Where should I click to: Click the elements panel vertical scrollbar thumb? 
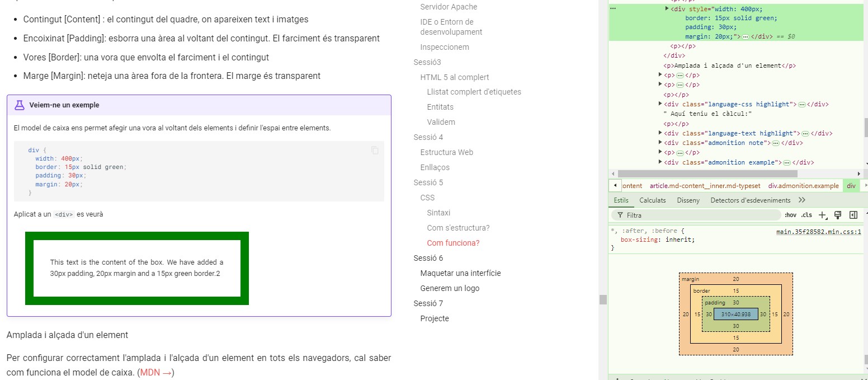pos(866,127)
